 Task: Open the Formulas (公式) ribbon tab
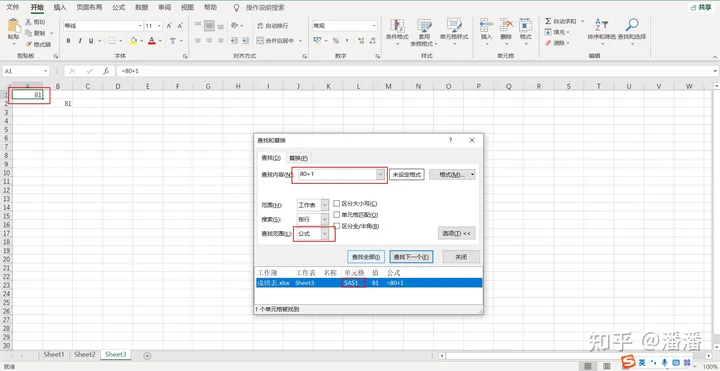[118, 8]
